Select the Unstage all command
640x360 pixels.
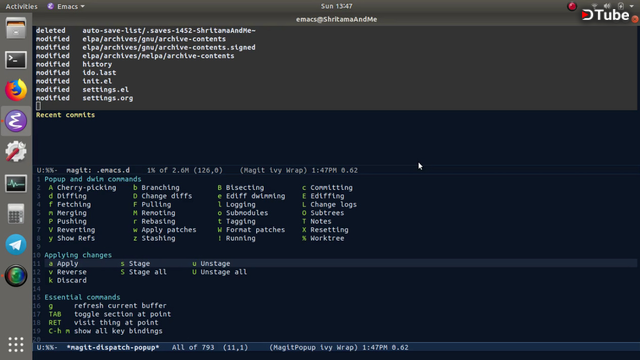point(219,272)
